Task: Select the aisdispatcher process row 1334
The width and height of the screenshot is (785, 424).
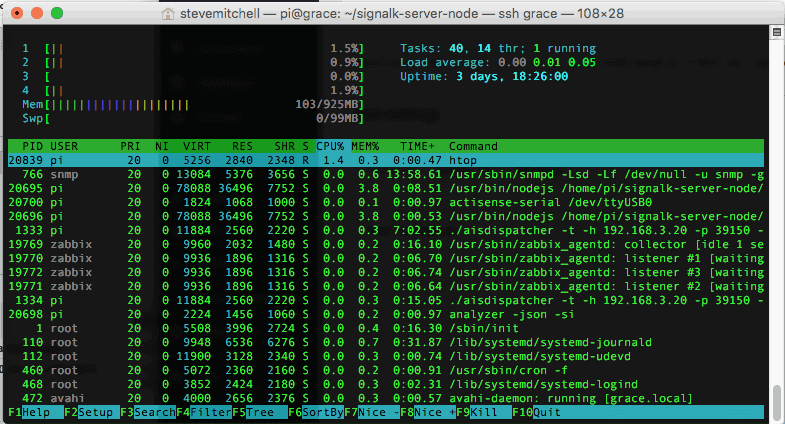Action: [386, 300]
